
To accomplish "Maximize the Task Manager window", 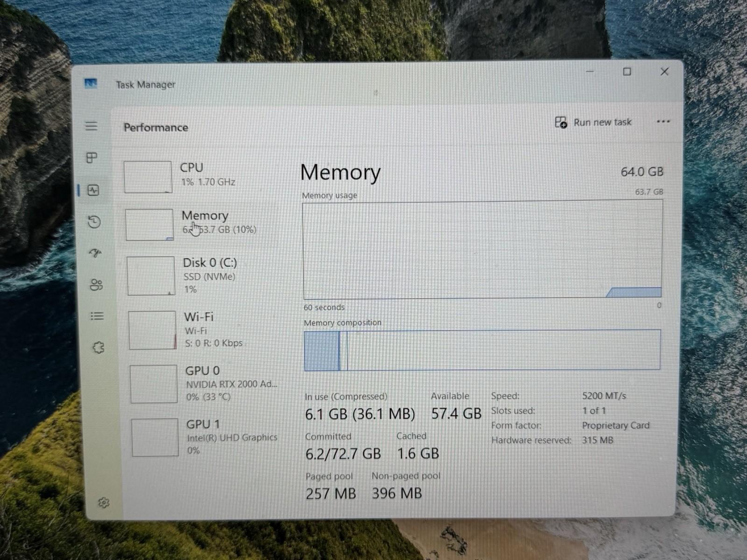I will click(x=627, y=71).
